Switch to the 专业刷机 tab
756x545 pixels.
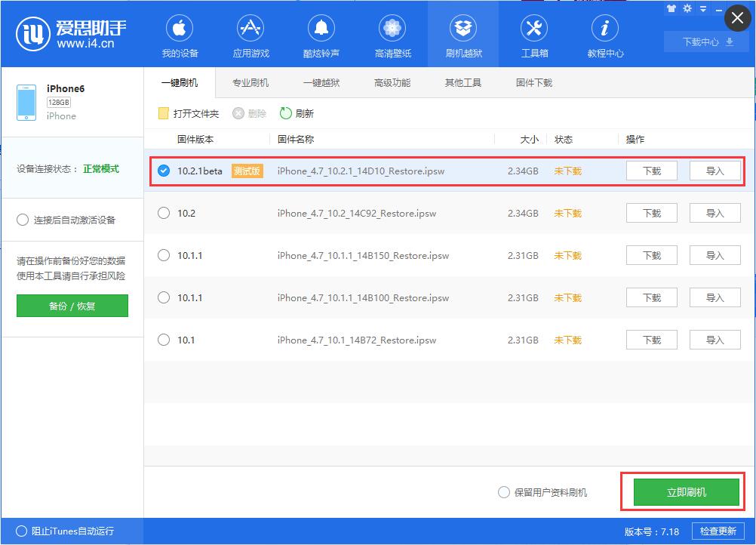[250, 82]
